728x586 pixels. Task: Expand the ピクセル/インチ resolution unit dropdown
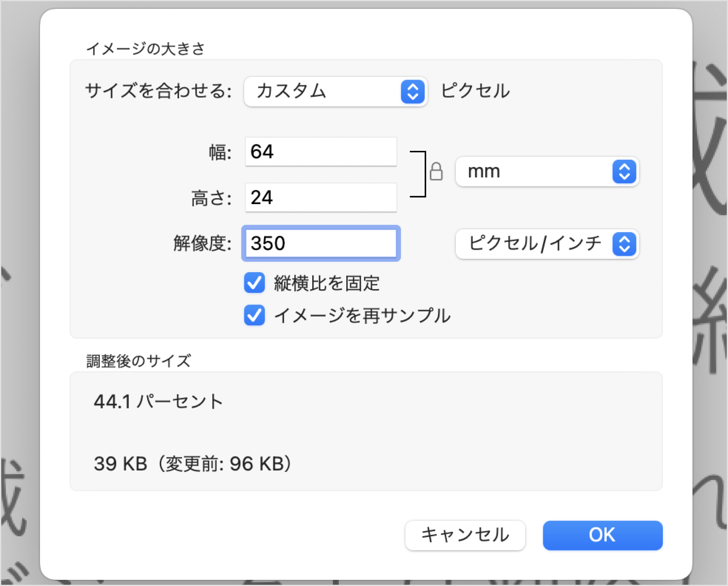click(547, 244)
